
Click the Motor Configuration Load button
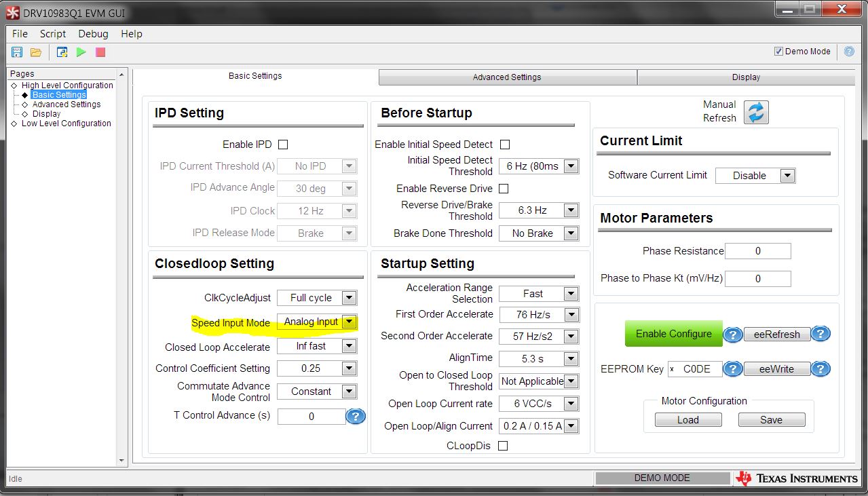point(688,420)
